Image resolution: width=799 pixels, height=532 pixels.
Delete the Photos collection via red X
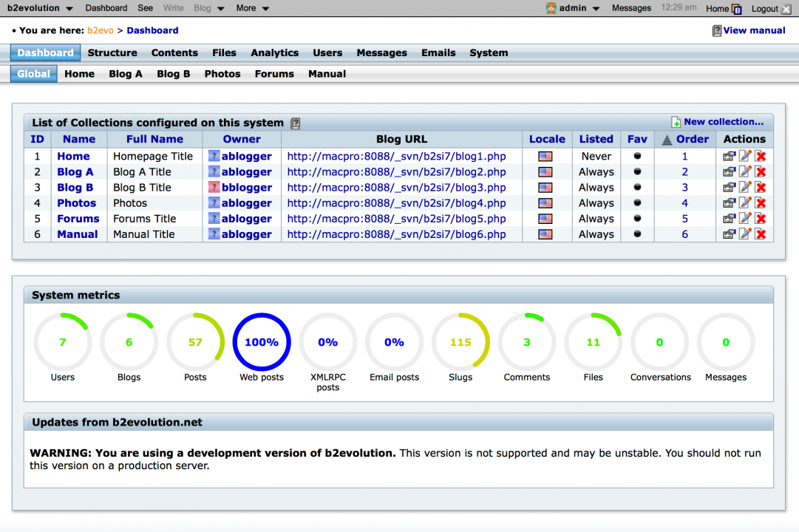[x=761, y=203]
